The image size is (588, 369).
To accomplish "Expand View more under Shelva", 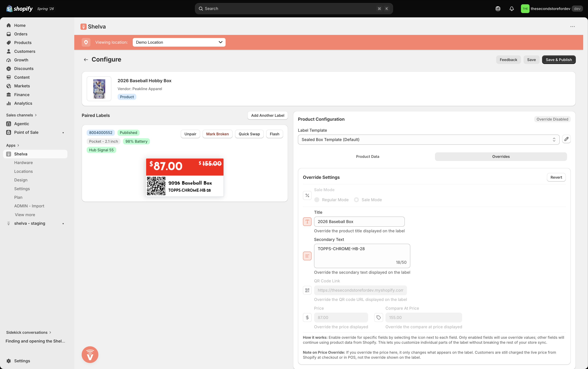I will (25, 215).
